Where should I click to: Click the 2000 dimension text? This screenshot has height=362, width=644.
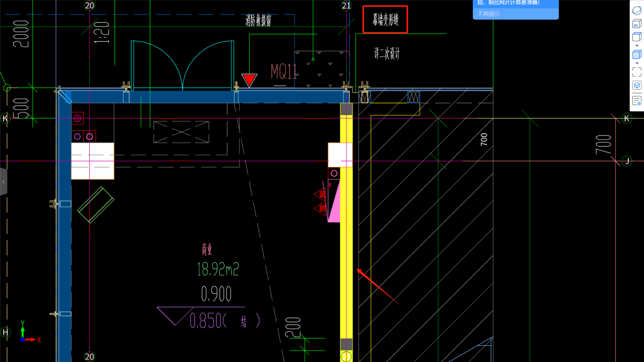(x=21, y=33)
